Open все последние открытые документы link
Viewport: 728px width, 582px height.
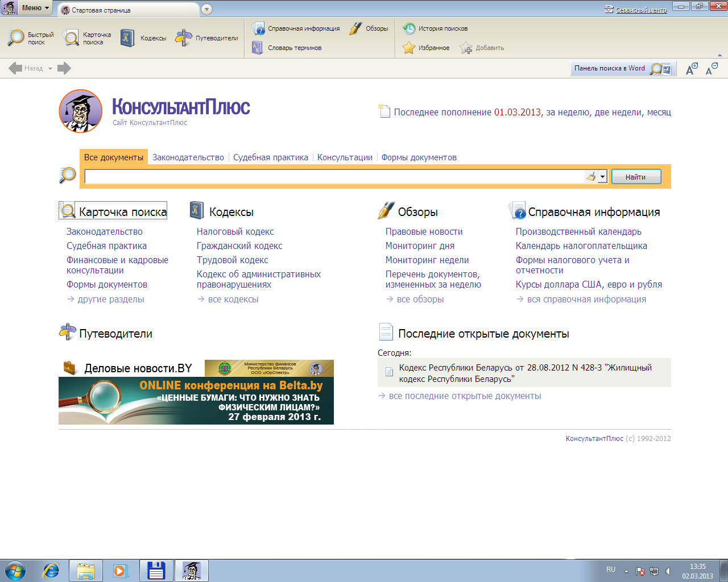pos(465,396)
